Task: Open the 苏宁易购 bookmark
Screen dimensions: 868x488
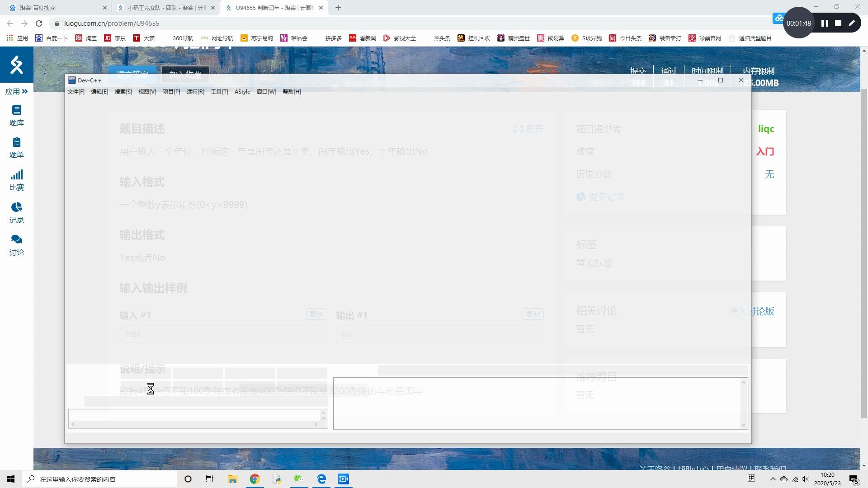Action: pyautogui.click(x=257, y=38)
